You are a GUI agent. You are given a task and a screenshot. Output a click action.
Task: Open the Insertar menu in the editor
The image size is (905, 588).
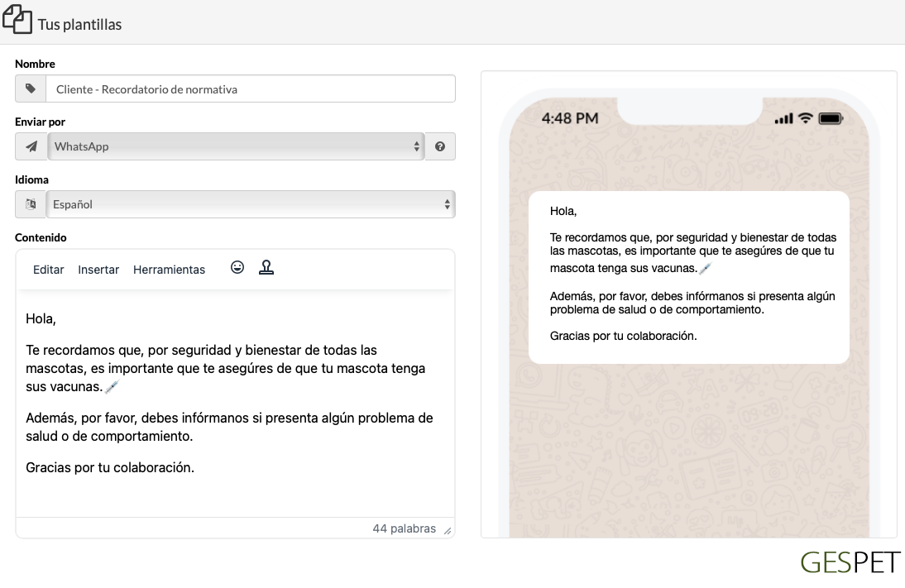[98, 270]
